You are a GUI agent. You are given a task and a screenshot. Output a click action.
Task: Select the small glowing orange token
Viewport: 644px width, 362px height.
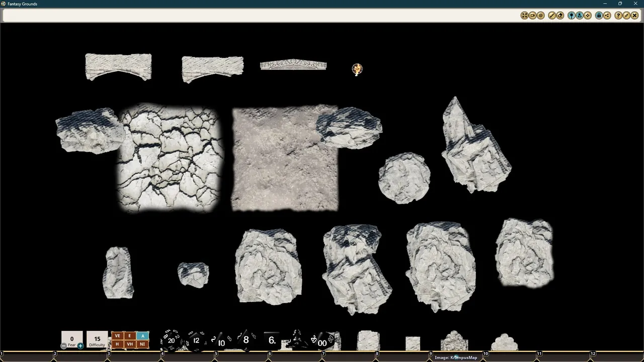(357, 69)
